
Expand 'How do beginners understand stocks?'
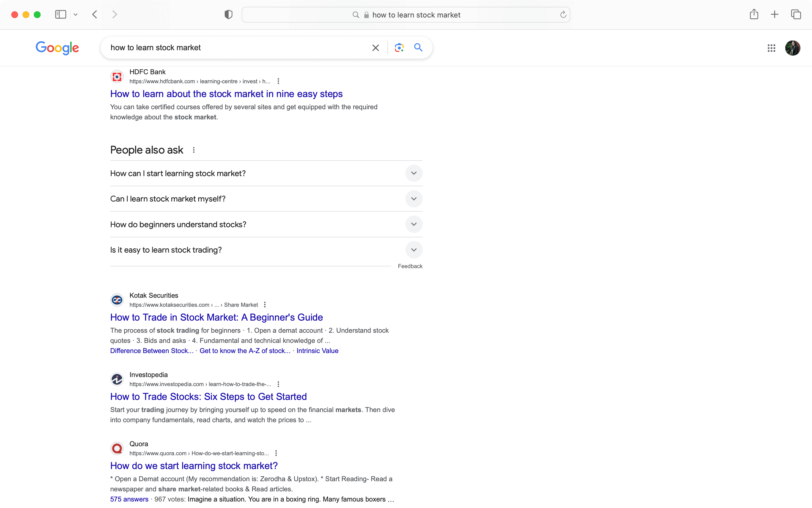[x=266, y=224]
